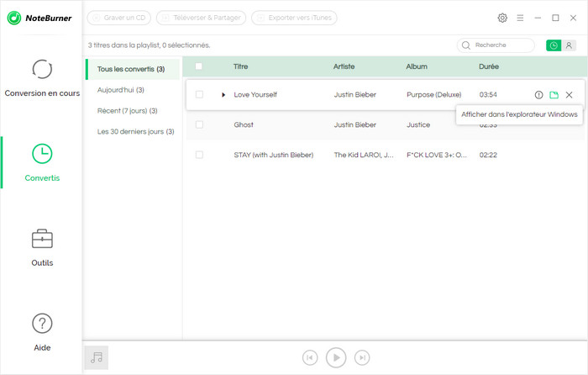Screen dimensions: 588x375
Task: Maximize the NoteBurner window
Action: (x=555, y=18)
